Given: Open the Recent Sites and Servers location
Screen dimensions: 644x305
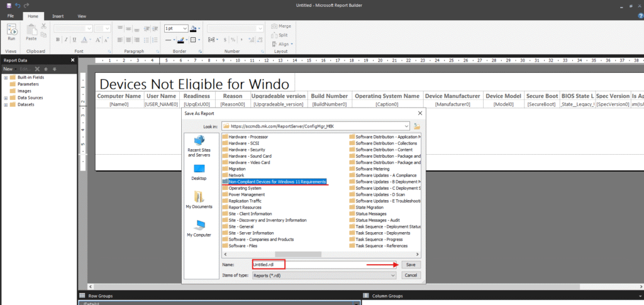Looking at the screenshot, I should click(x=199, y=145).
